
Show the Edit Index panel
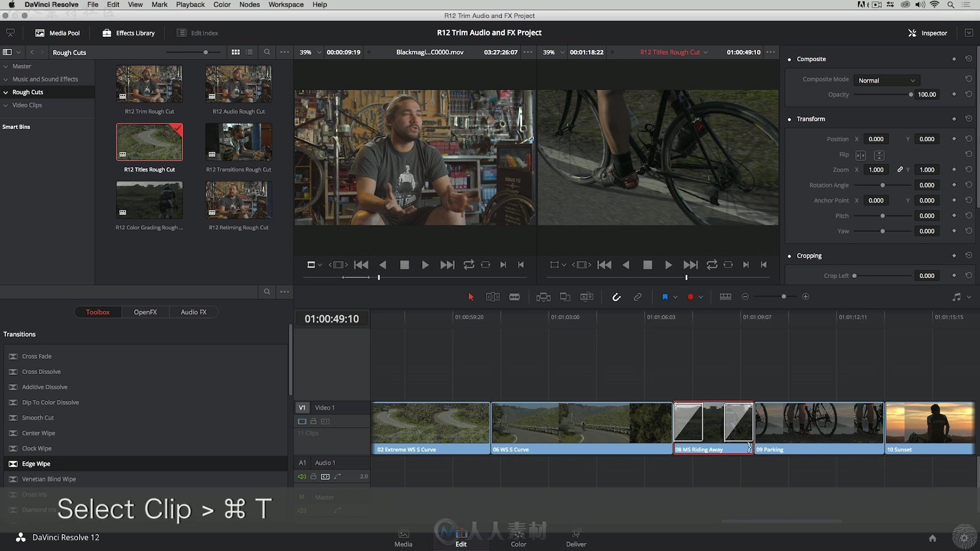(x=198, y=33)
